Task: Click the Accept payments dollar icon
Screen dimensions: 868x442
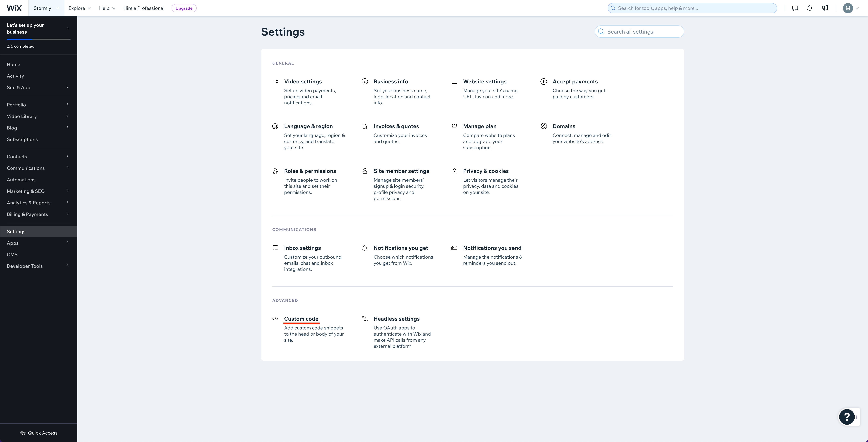Action: tap(544, 82)
